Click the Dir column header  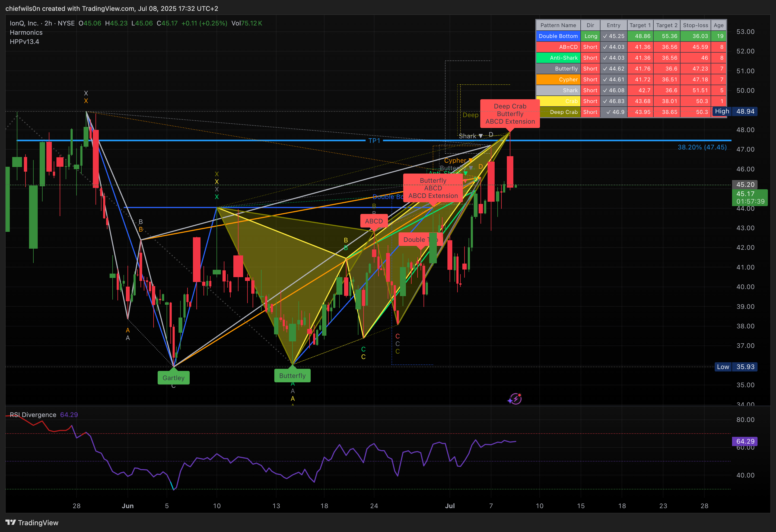point(590,25)
